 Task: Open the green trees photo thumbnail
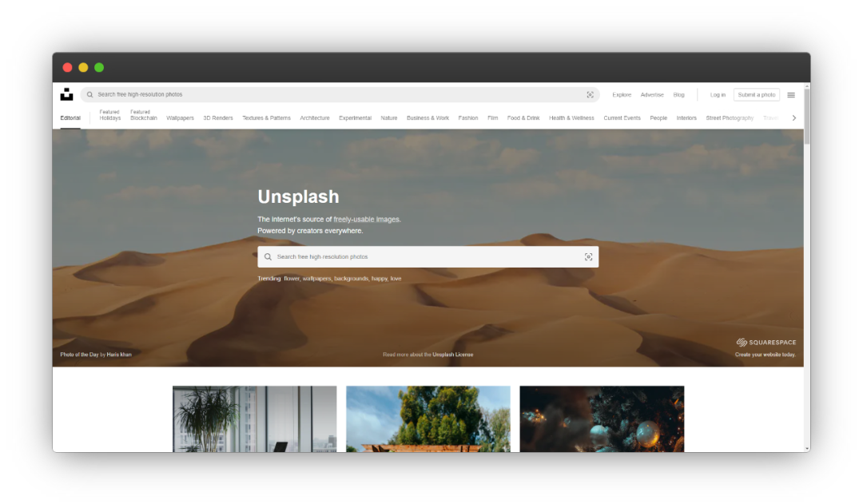(428, 419)
